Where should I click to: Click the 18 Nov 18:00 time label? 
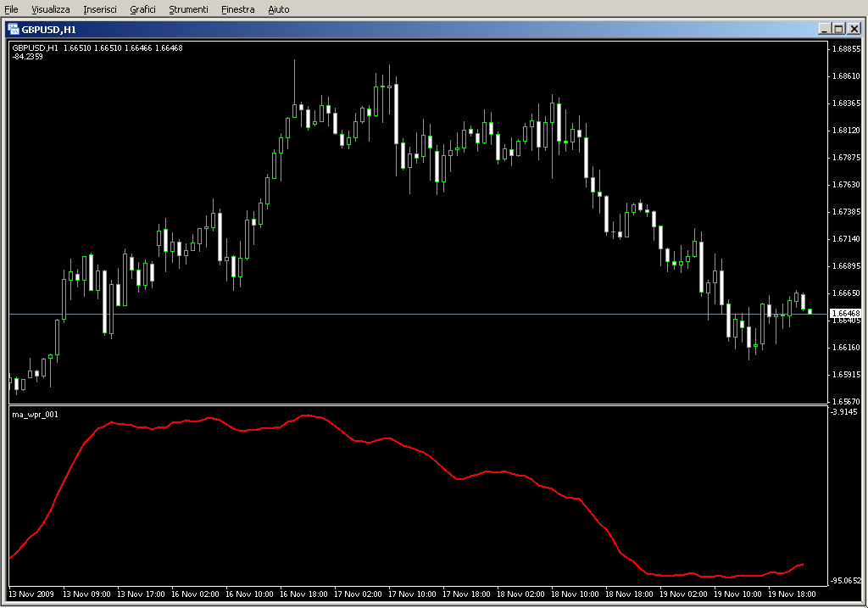click(x=629, y=594)
